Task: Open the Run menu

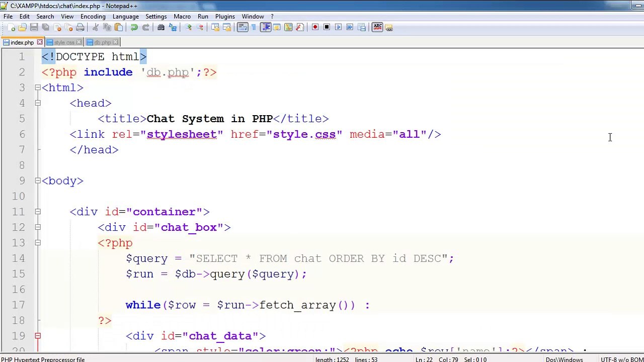Action: [203, 17]
